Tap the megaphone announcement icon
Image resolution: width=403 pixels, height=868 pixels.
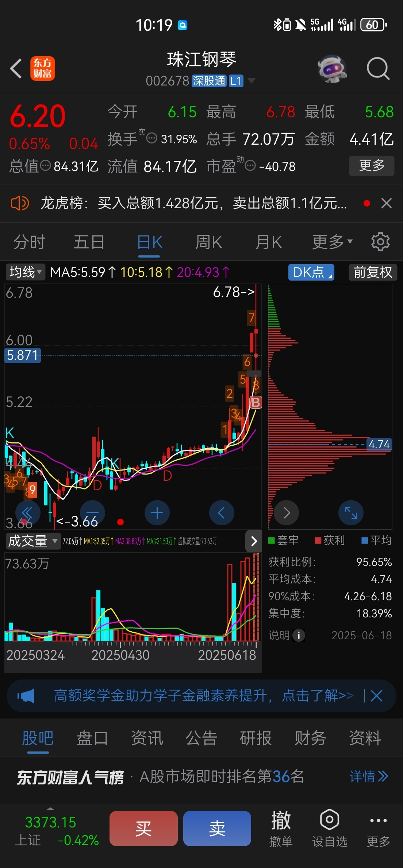(26, 696)
